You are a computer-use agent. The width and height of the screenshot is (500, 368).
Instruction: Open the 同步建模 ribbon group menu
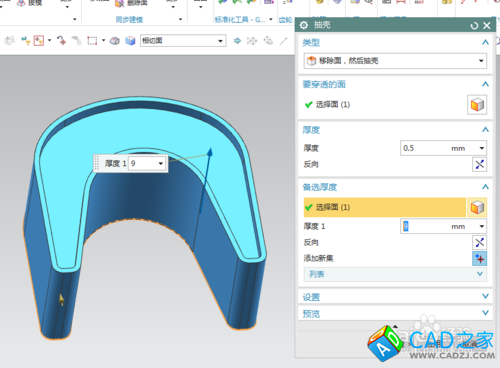click(180, 19)
